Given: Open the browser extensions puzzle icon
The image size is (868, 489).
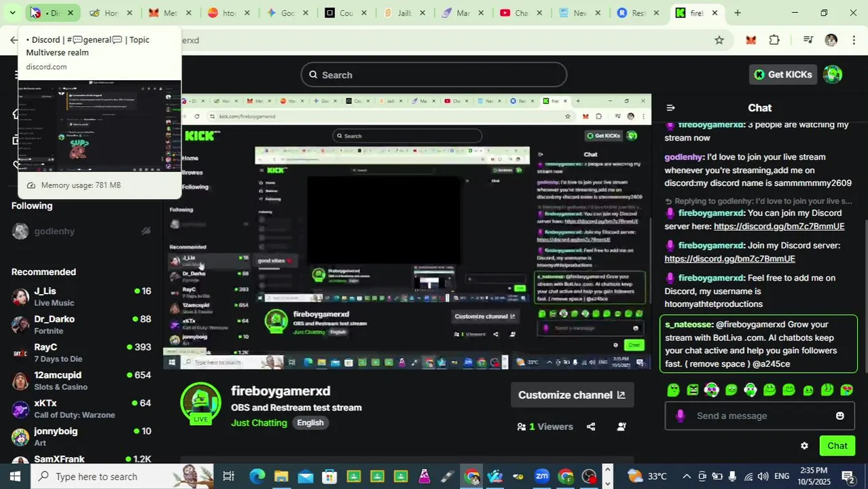Looking at the screenshot, I should (x=774, y=40).
